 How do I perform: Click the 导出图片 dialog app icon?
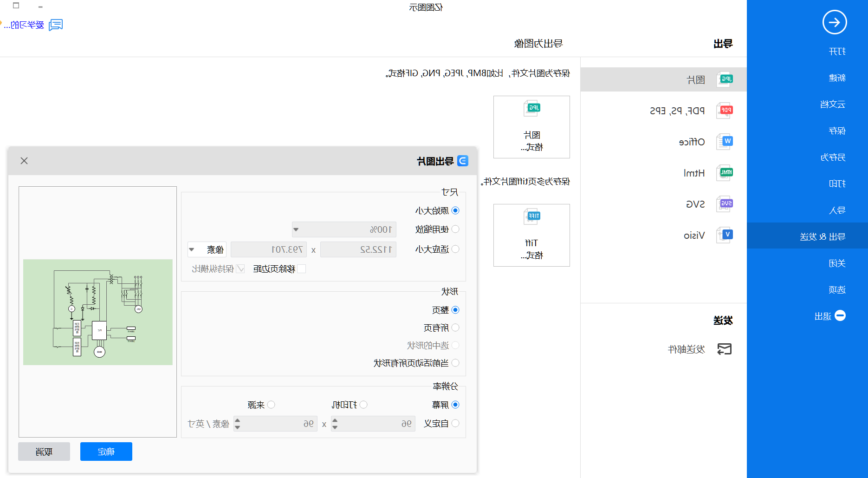pyautogui.click(x=463, y=161)
